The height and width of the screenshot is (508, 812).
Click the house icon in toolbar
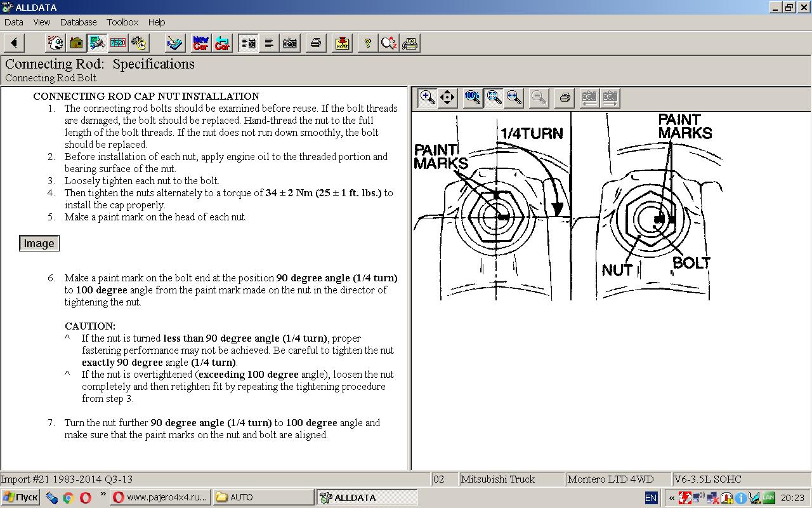point(76,43)
